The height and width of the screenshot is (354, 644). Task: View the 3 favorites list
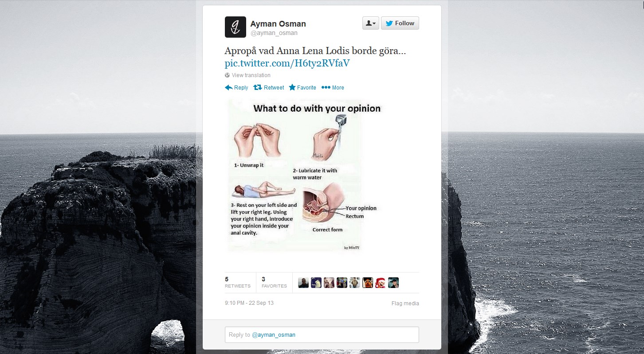coord(274,283)
